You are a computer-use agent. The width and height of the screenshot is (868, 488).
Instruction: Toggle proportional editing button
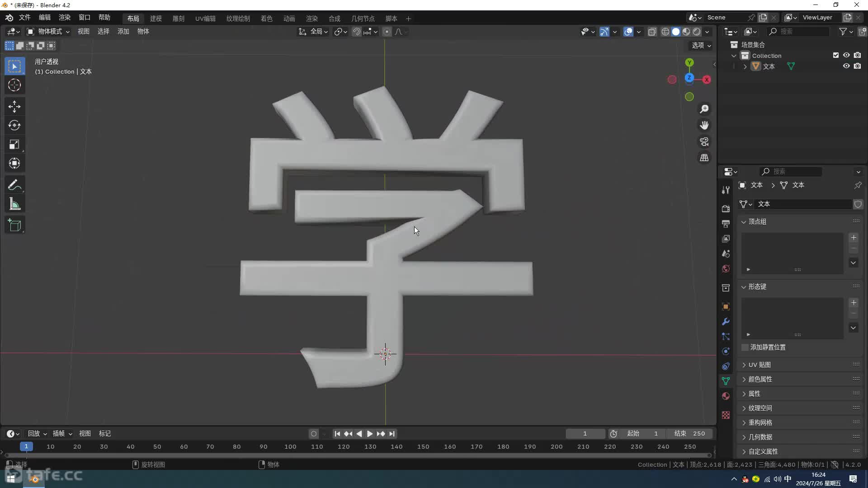(387, 32)
